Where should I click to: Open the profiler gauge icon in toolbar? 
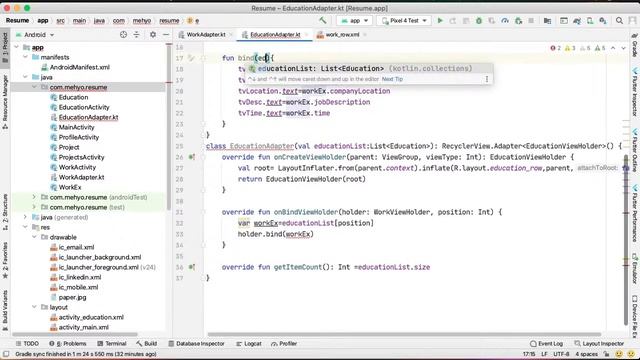pyautogui.click(x=505, y=20)
